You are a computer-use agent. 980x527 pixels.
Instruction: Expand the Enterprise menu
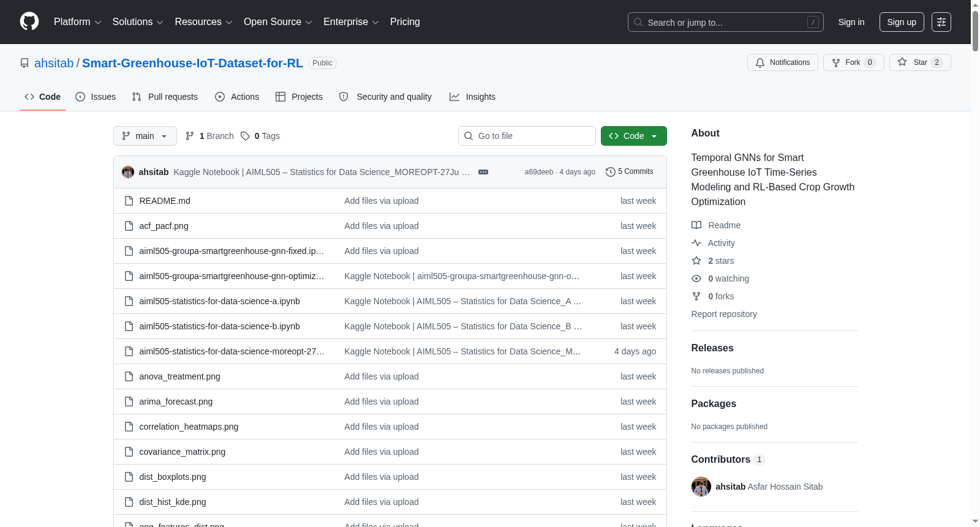[x=351, y=22]
